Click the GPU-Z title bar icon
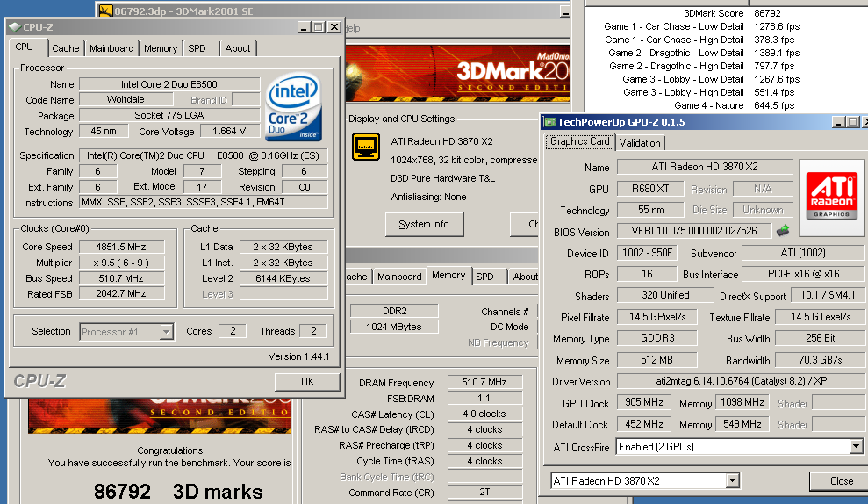 click(x=549, y=122)
